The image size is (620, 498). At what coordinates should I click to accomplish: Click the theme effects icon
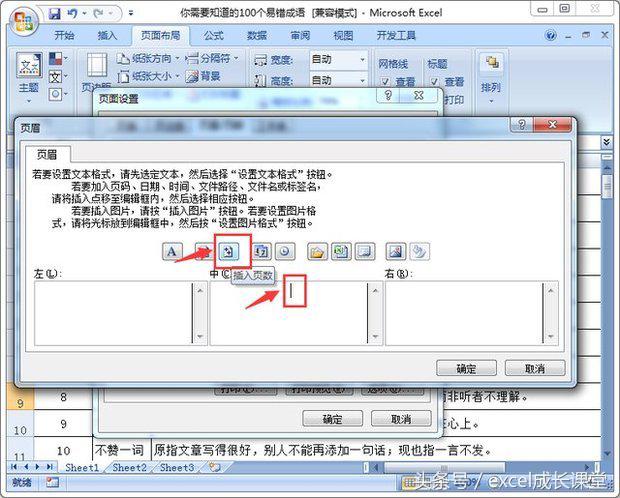click(x=57, y=94)
